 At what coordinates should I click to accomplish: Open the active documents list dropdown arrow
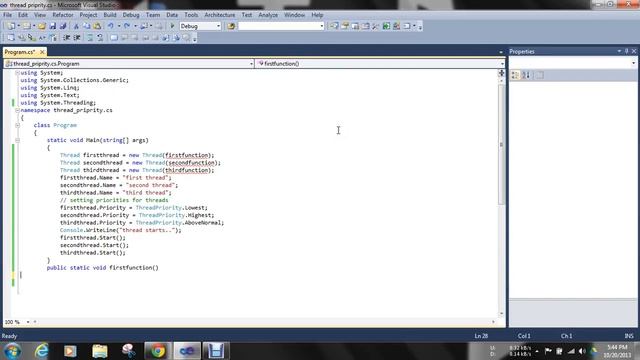pyautogui.click(x=501, y=52)
